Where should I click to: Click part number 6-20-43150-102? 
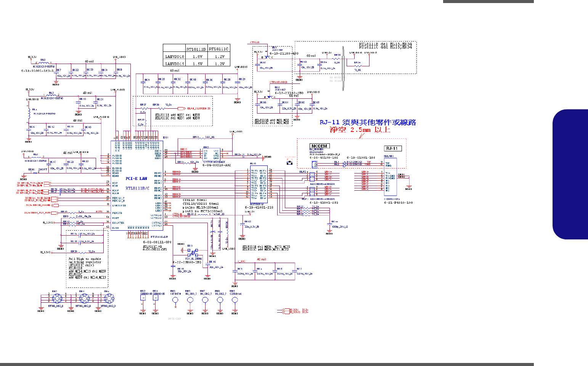coord(324,157)
